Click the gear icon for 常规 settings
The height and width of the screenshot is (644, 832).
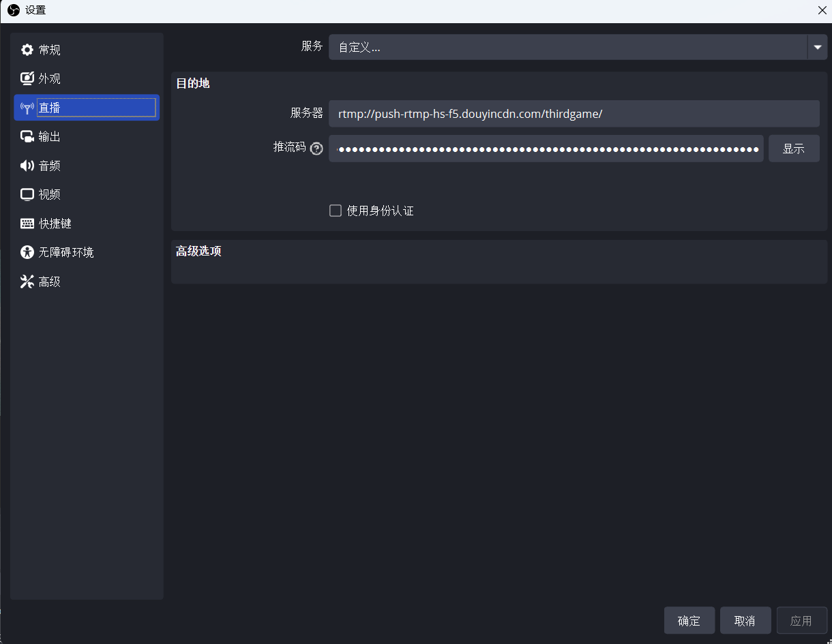(x=27, y=50)
